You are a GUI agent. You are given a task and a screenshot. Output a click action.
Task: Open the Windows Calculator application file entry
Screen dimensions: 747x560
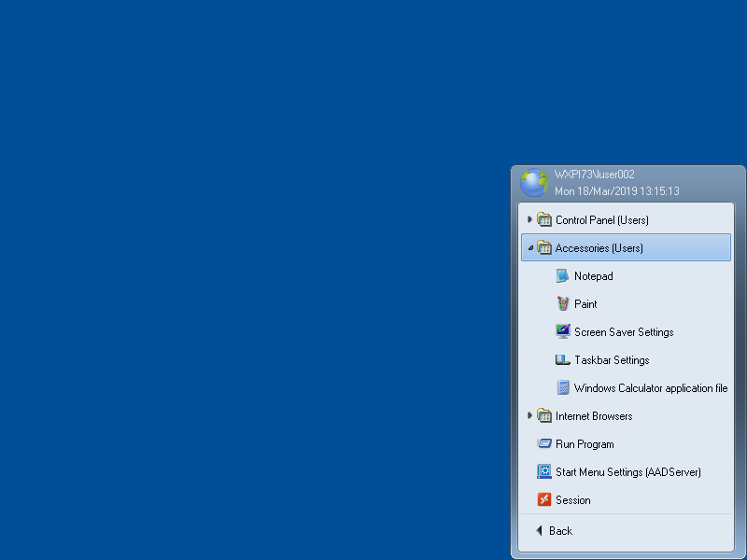[x=650, y=388]
